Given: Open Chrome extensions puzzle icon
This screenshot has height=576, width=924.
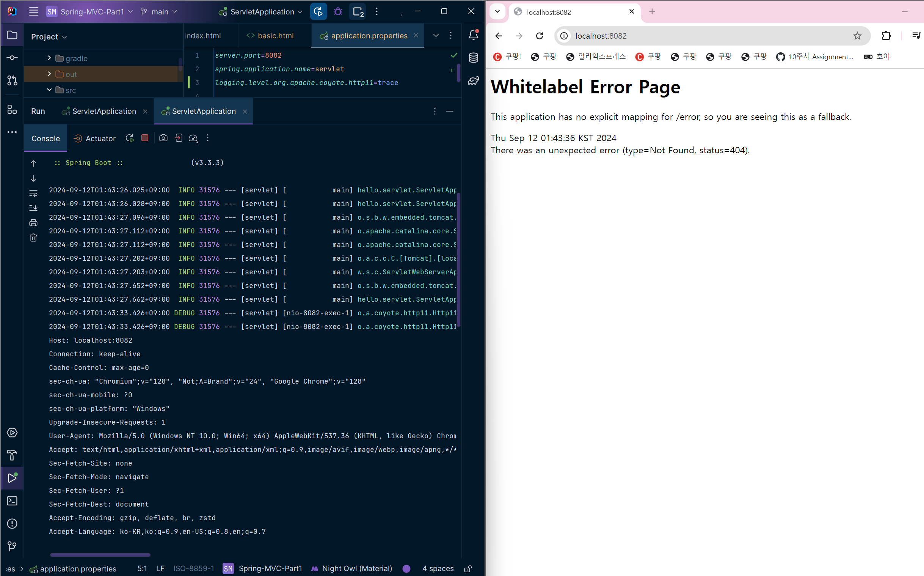Looking at the screenshot, I should pyautogui.click(x=886, y=36).
